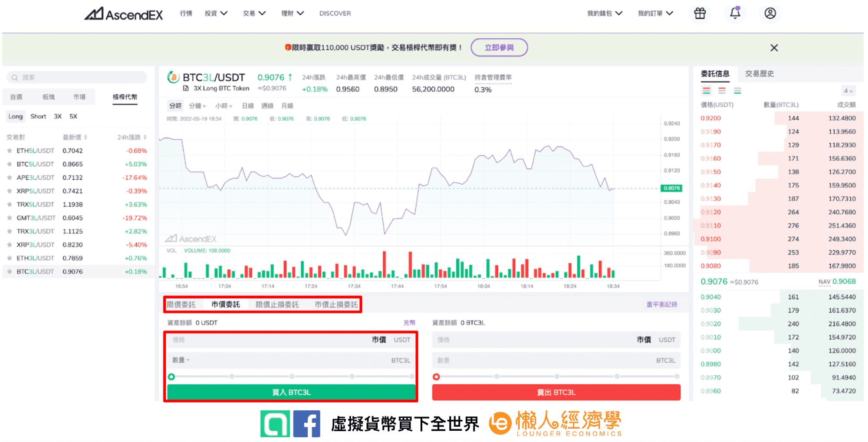Filter leveraged tokens by Short
868x442 pixels.
tap(38, 116)
